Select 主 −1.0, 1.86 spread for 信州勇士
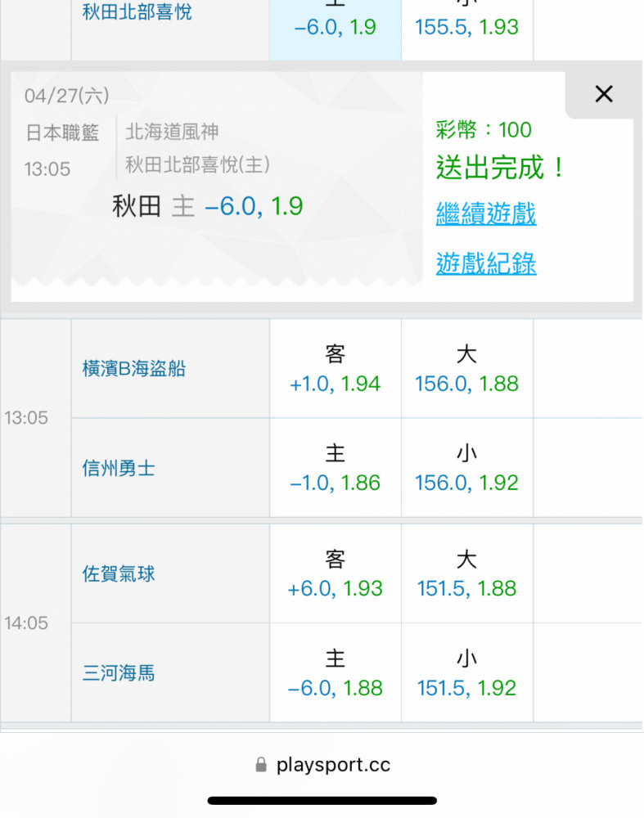The height and width of the screenshot is (818, 644). (x=335, y=468)
